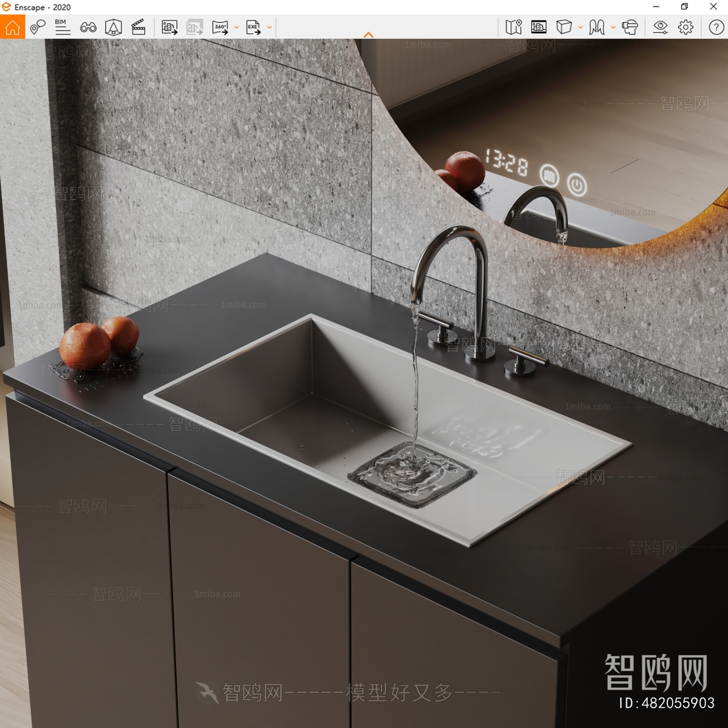The image size is (728, 728).
Task: Open the help question mark icon
Action: 716,27
